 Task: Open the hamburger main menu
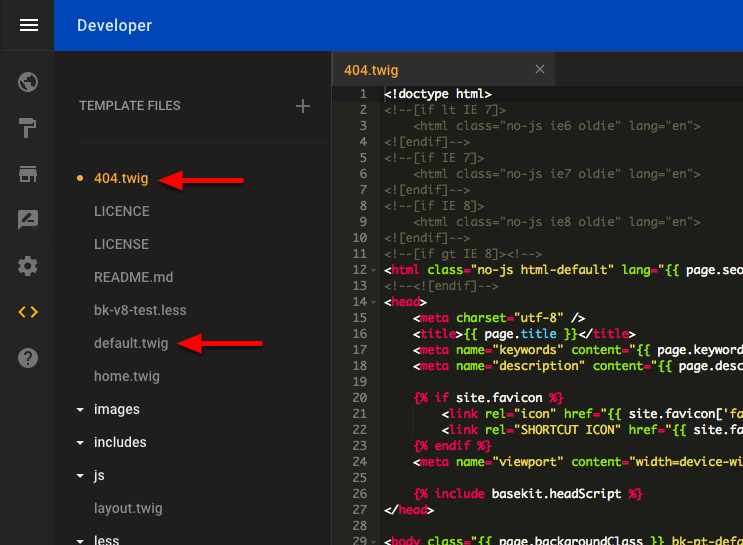pyautogui.click(x=28, y=25)
